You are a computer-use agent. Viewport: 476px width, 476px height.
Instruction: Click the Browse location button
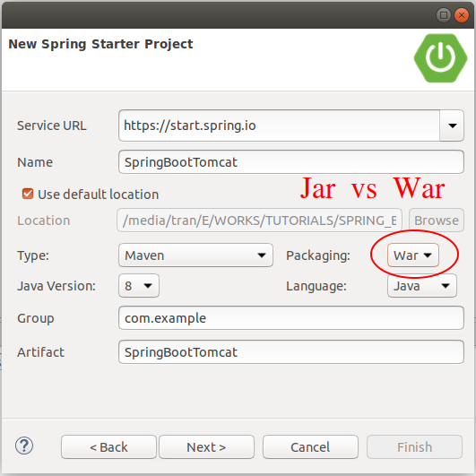[x=437, y=221]
